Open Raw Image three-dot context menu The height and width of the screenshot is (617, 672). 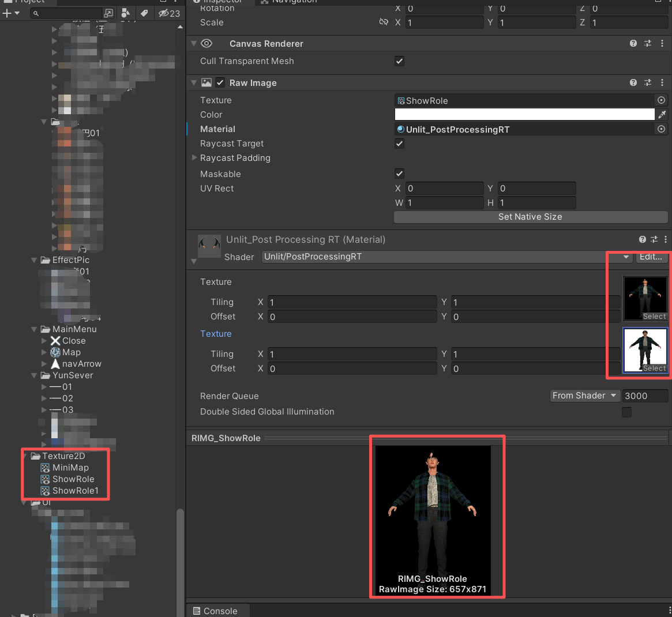pyautogui.click(x=662, y=82)
